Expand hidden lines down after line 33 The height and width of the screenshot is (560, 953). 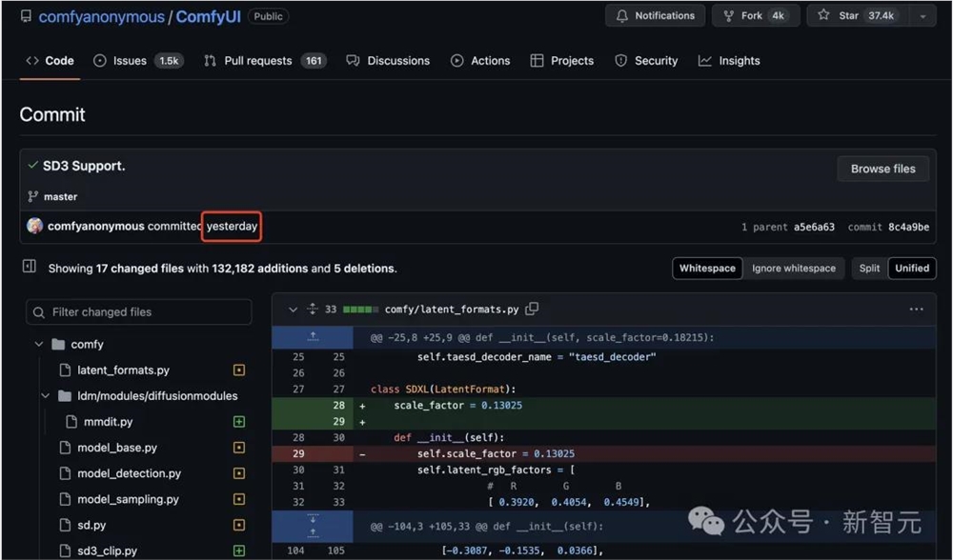(313, 519)
